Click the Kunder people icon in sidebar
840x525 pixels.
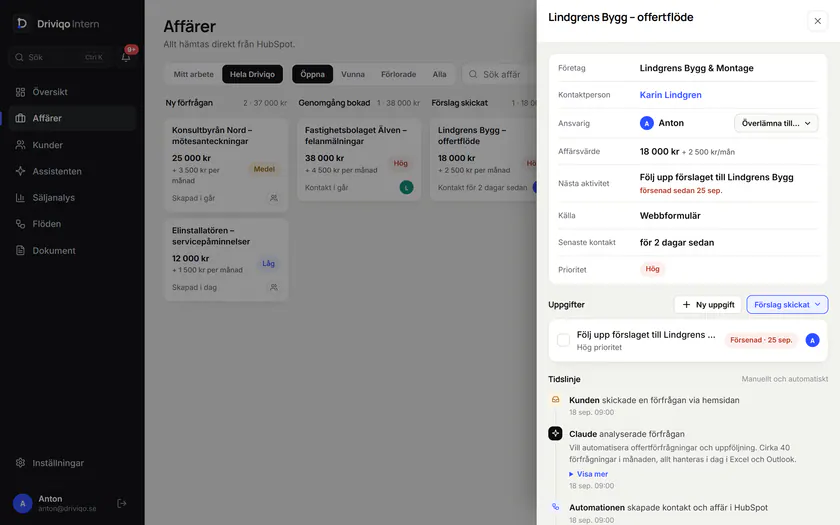click(x=20, y=145)
